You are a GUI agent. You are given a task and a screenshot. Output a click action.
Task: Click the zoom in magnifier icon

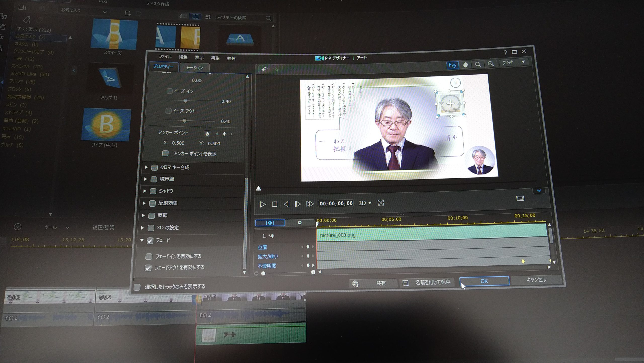(x=491, y=64)
